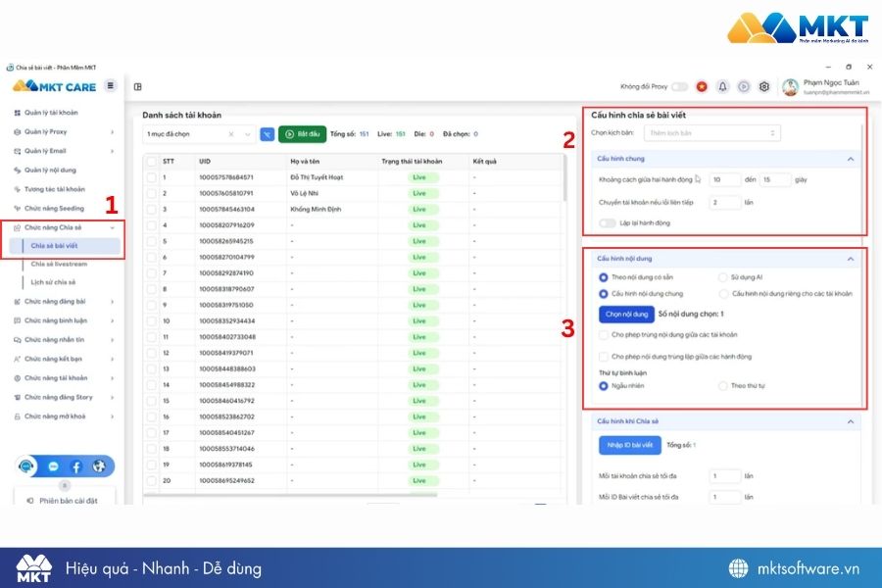Image resolution: width=882 pixels, height=588 pixels.
Task: Select the Sử dụng AI radio option
Action: pyautogui.click(x=723, y=277)
